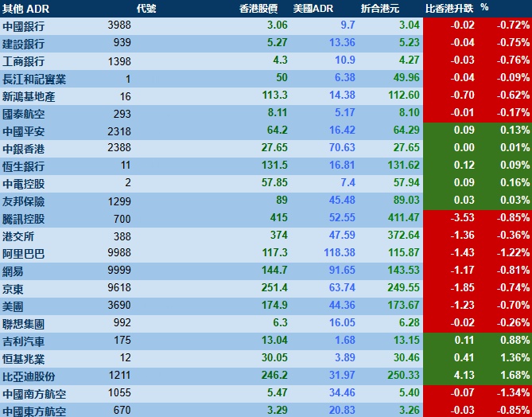Click stock code 700

tap(122, 219)
